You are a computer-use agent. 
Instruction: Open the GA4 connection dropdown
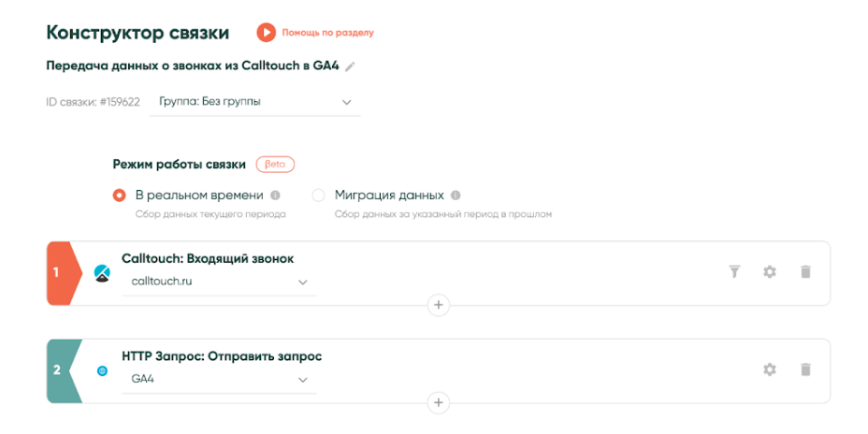pos(219,379)
